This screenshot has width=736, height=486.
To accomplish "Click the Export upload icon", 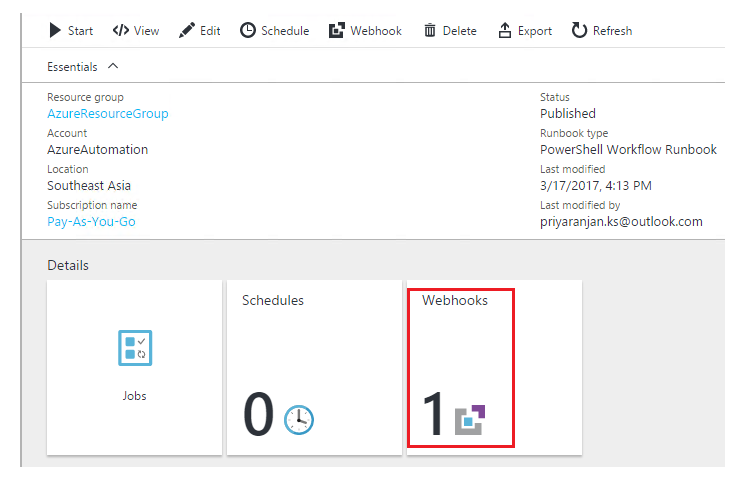I will coord(505,31).
